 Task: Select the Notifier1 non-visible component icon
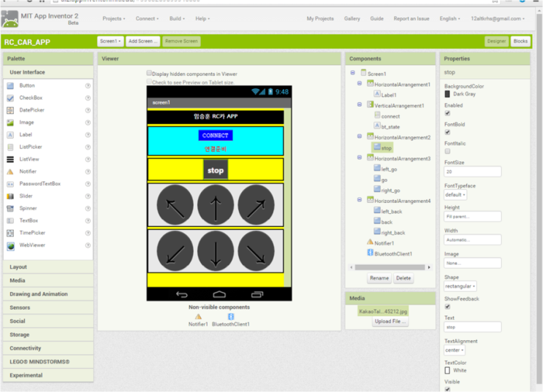pyautogui.click(x=198, y=316)
